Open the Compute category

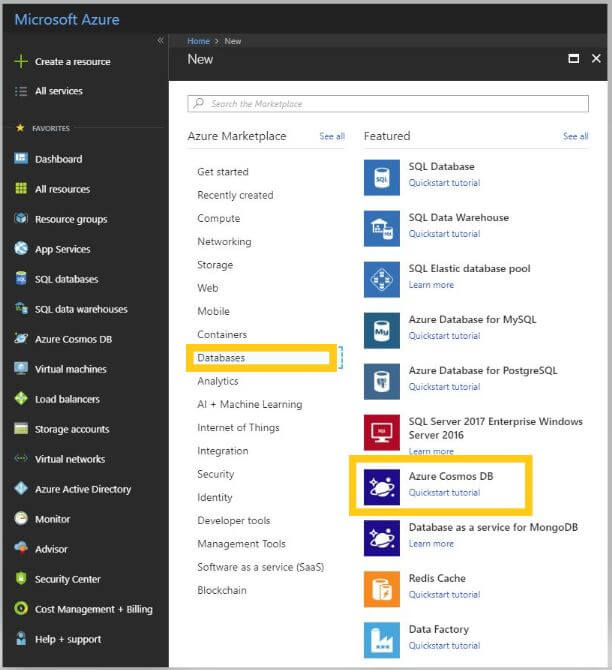coord(218,218)
